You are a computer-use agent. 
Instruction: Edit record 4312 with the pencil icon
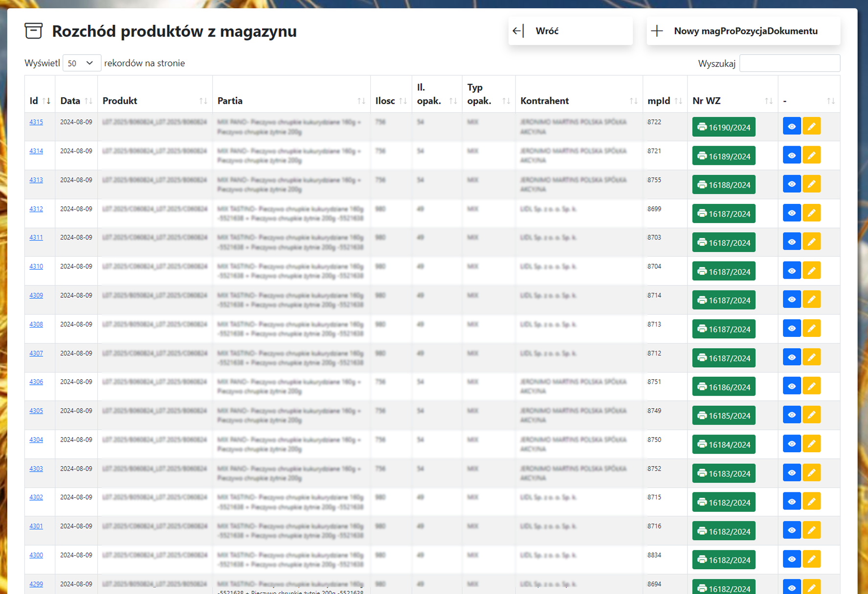(811, 213)
